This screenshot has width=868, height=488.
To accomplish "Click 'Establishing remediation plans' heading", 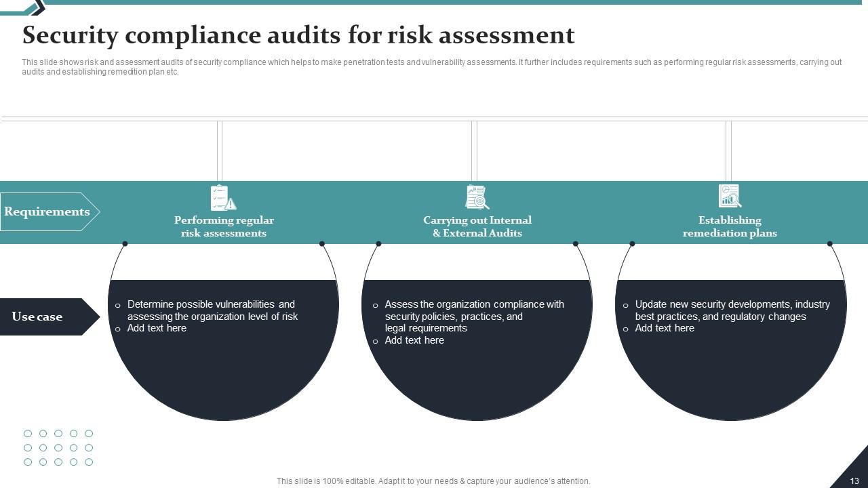I will tap(730, 226).
